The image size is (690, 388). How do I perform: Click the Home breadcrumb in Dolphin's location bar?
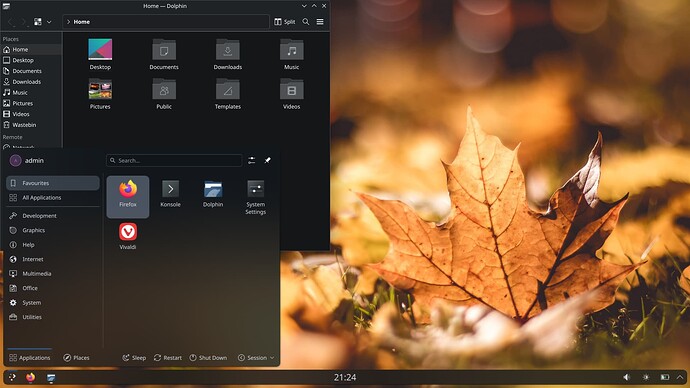click(x=82, y=22)
